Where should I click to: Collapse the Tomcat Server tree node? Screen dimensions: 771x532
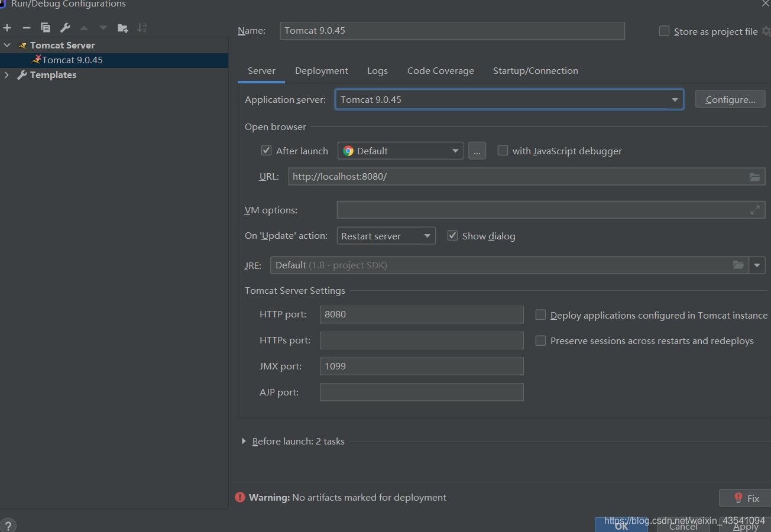point(7,45)
